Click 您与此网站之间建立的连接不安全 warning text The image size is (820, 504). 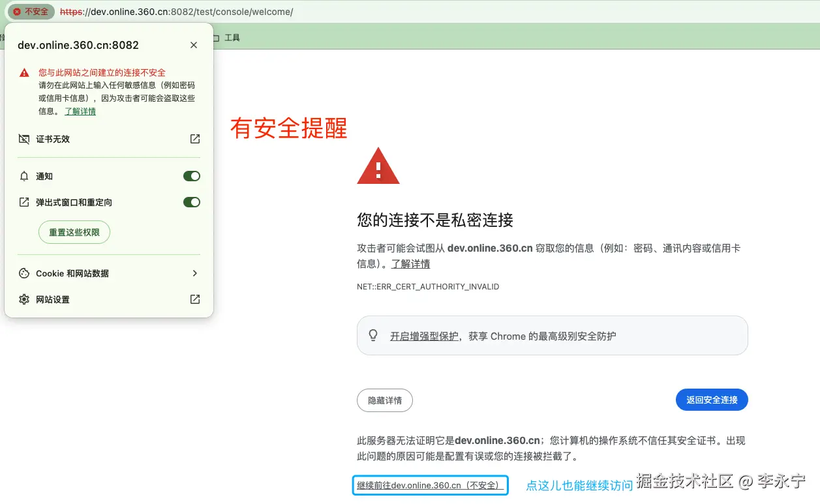pos(102,73)
